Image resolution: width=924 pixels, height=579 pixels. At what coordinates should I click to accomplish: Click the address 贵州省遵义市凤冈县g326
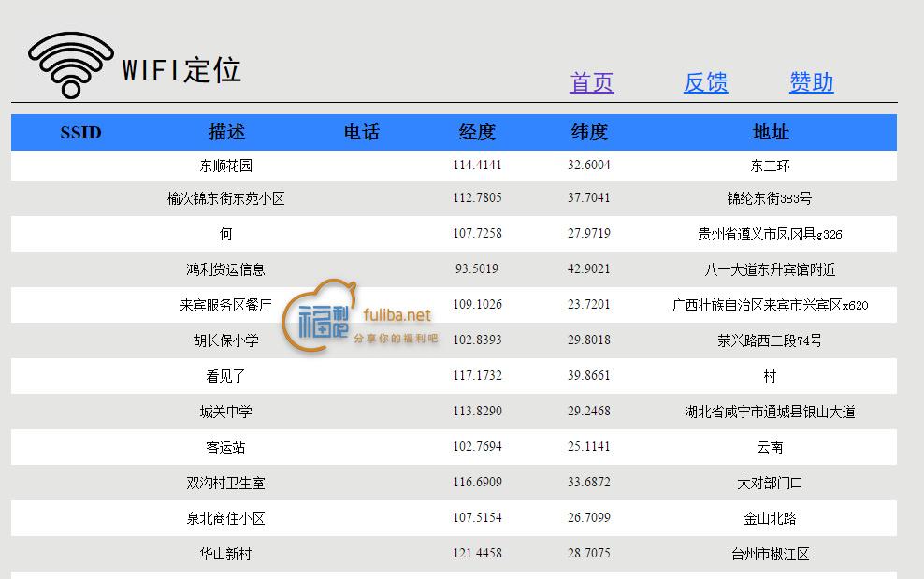click(771, 234)
